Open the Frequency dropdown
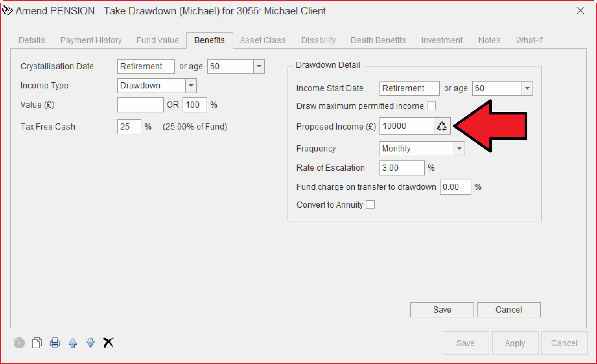The image size is (597, 364). pyautogui.click(x=459, y=148)
